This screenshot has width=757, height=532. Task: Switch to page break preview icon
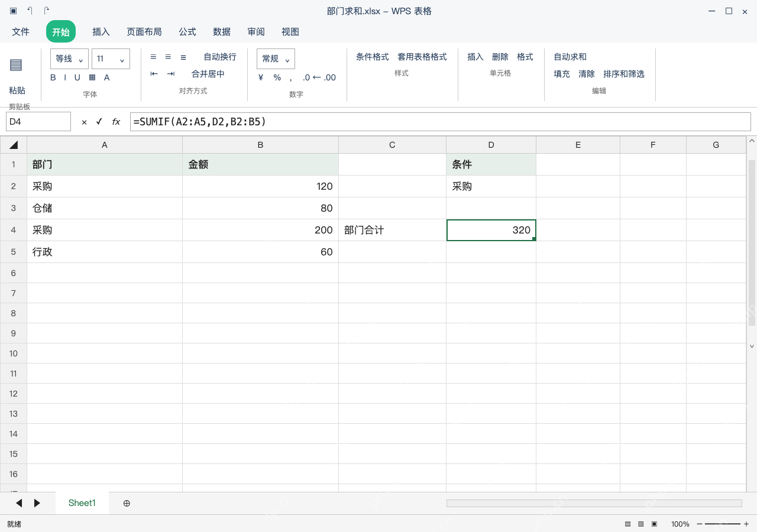[654, 524]
